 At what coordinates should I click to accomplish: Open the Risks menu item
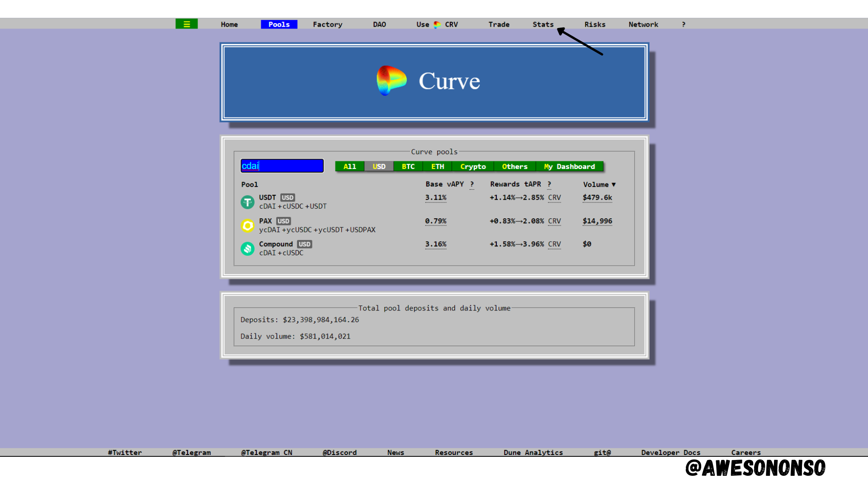click(595, 24)
